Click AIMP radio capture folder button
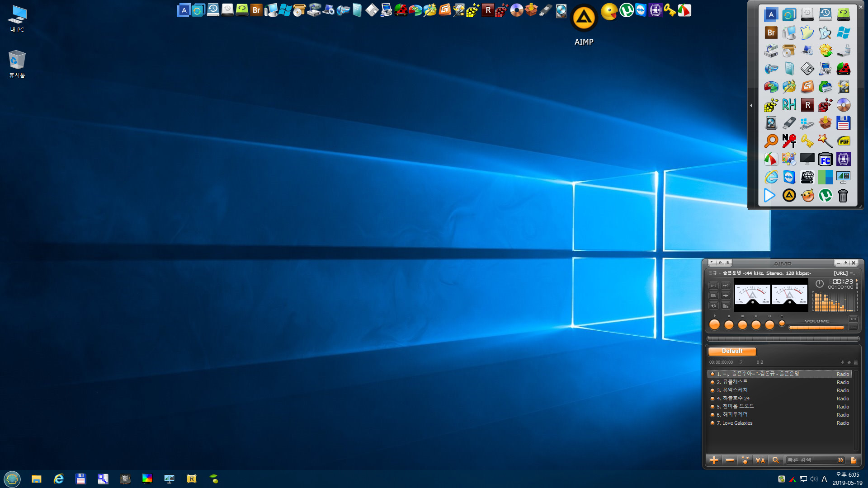The height and width of the screenshot is (488, 868). pyautogui.click(x=713, y=296)
